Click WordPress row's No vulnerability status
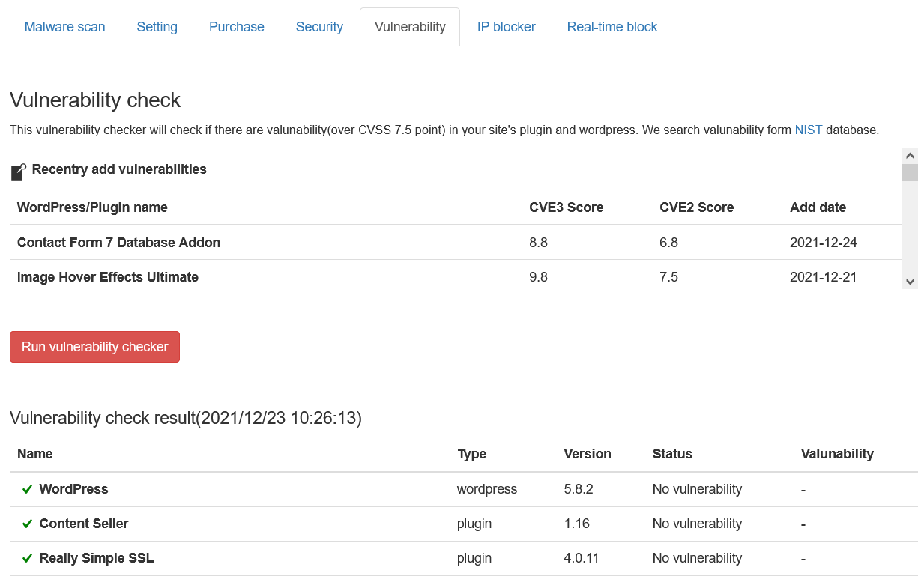 [697, 489]
